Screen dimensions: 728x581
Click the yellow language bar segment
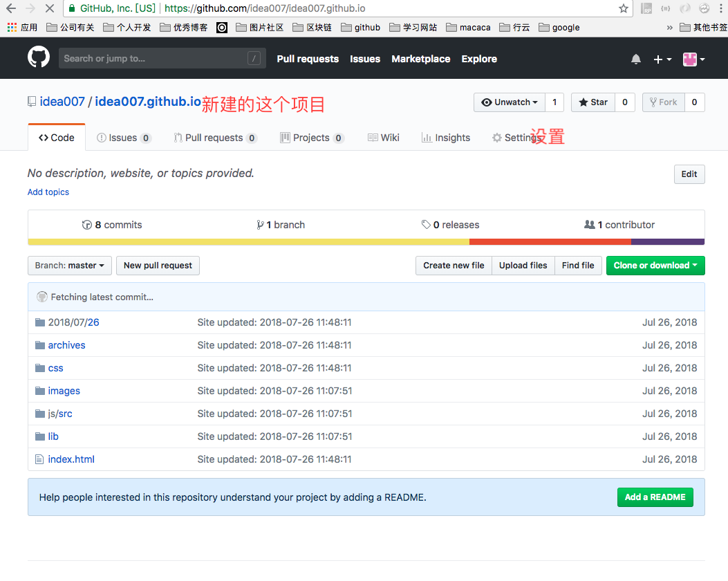249,242
